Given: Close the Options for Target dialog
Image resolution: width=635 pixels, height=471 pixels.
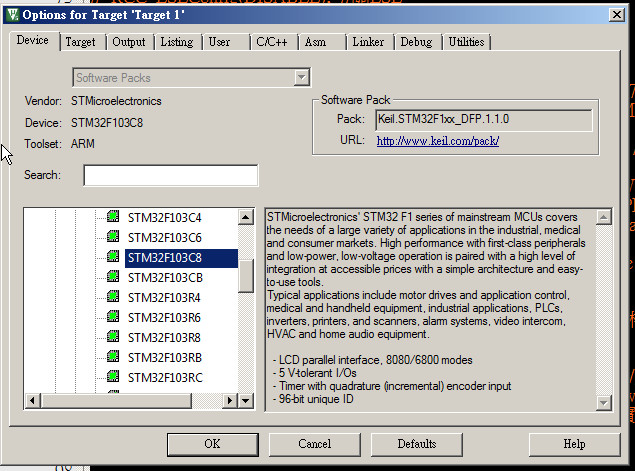Looking at the screenshot, I should coord(616,15).
